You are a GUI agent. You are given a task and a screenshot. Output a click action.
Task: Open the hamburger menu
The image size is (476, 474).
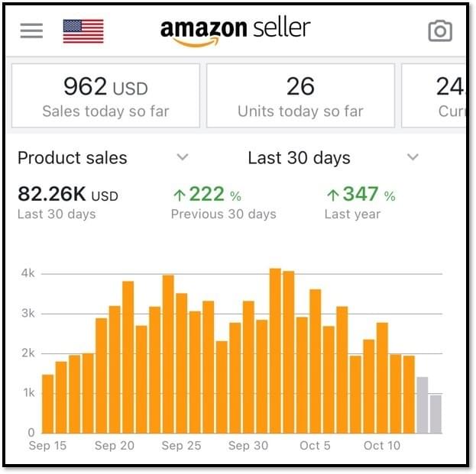pyautogui.click(x=31, y=31)
